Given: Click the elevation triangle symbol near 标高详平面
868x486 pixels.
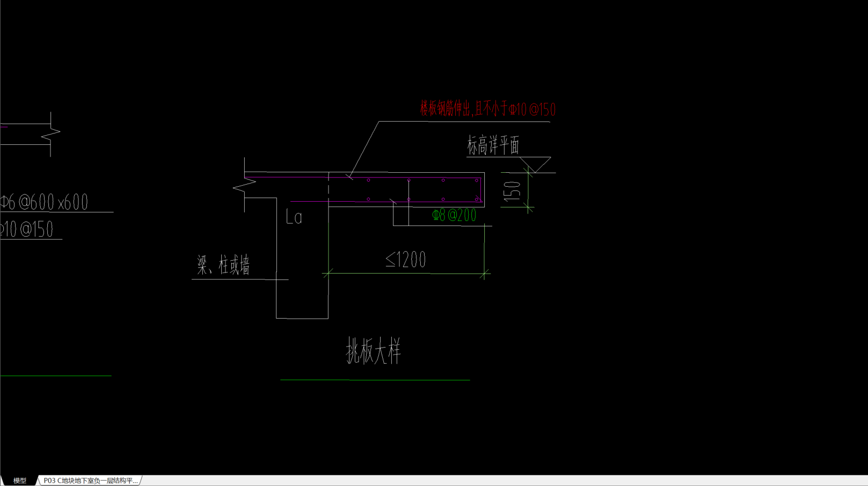Looking at the screenshot, I should (535, 165).
